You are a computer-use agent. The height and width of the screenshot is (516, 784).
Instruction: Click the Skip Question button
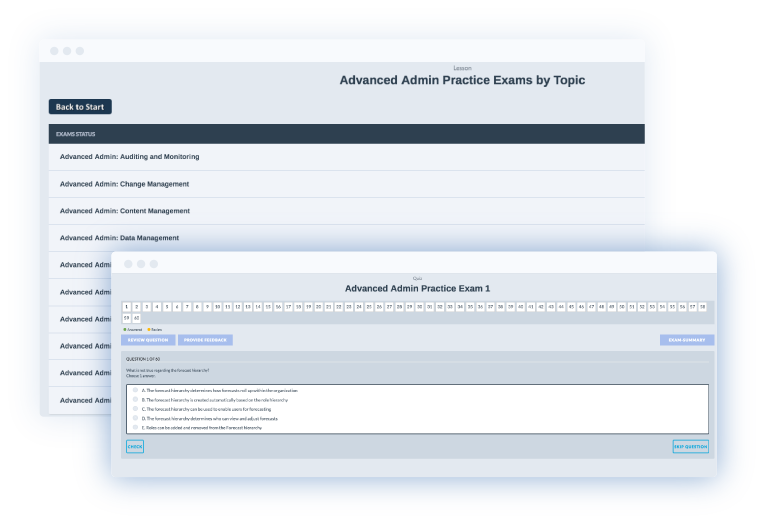point(690,446)
